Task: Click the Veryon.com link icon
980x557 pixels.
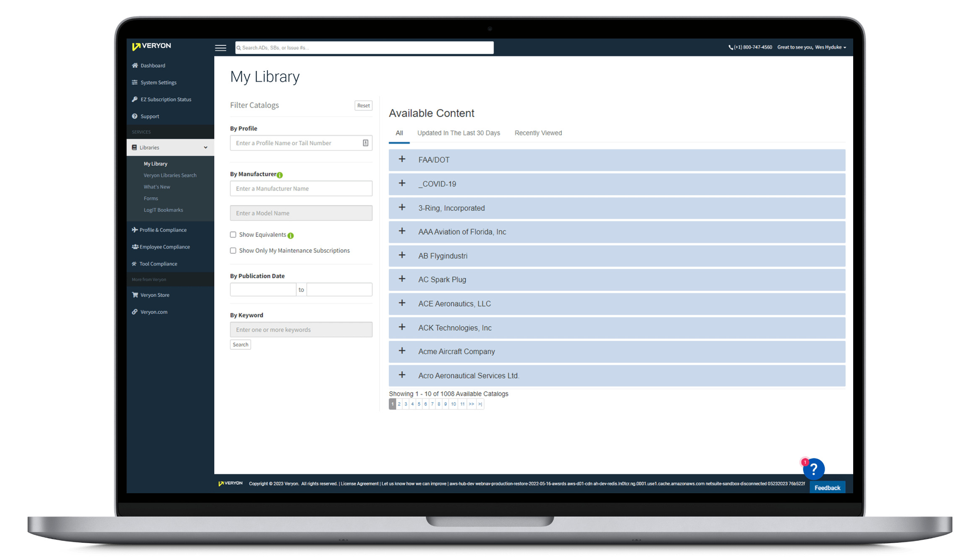Action: pyautogui.click(x=135, y=312)
